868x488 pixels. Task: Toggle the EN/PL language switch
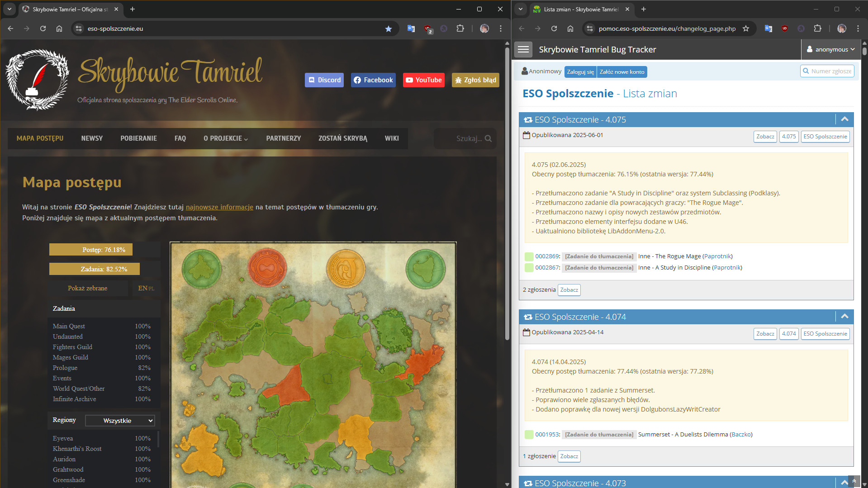pos(146,288)
